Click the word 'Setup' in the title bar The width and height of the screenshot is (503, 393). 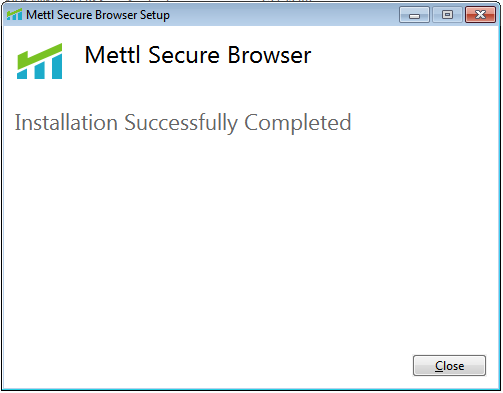[x=155, y=15]
